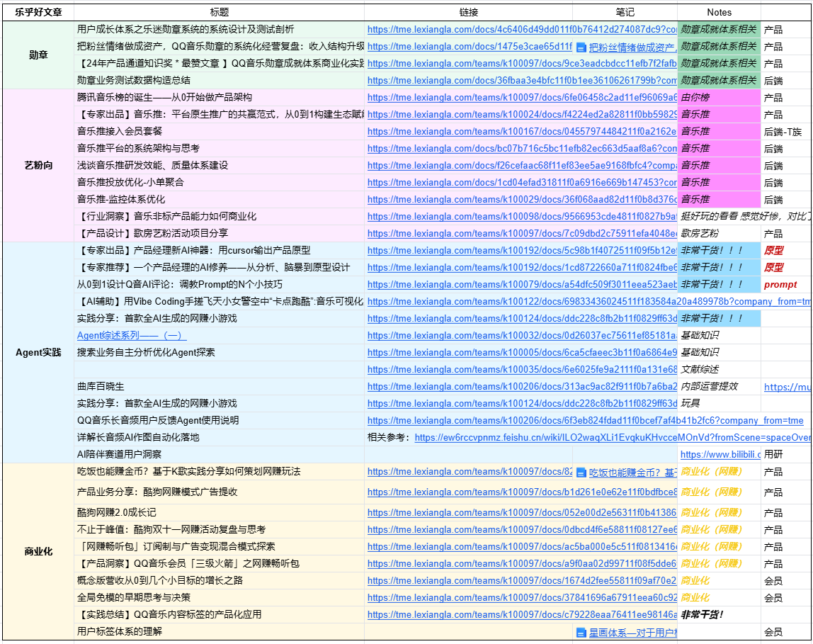
Task: Open the 吃饭也能赚金币？基 smart chip link
Action: click(x=632, y=473)
